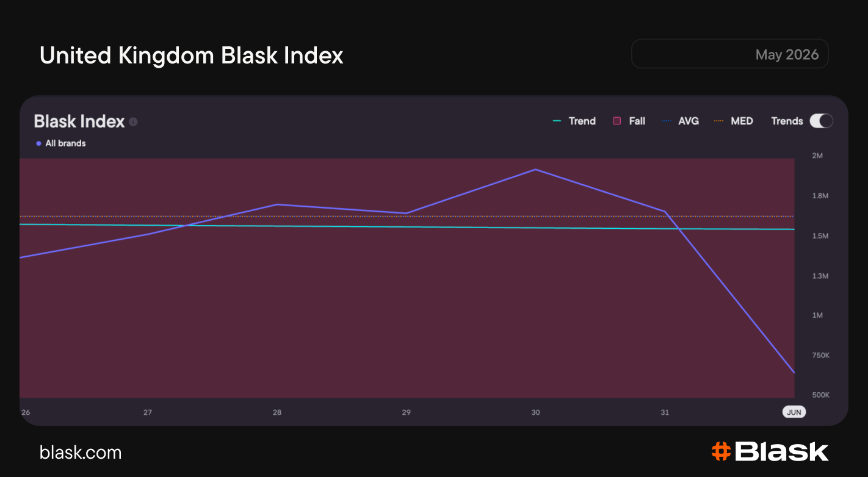The width and height of the screenshot is (868, 477).
Task: Click the 2M y-axis value
Action: pyautogui.click(x=818, y=156)
